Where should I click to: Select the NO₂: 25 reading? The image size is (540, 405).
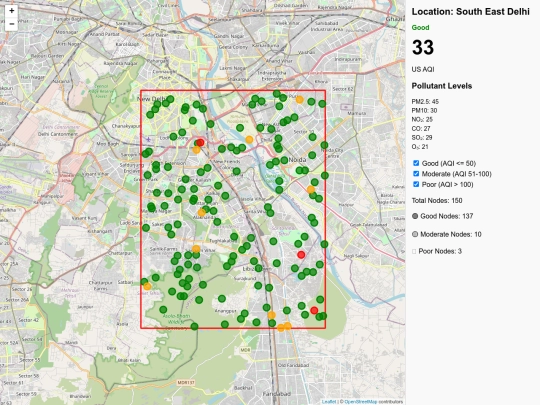pyautogui.click(x=422, y=120)
